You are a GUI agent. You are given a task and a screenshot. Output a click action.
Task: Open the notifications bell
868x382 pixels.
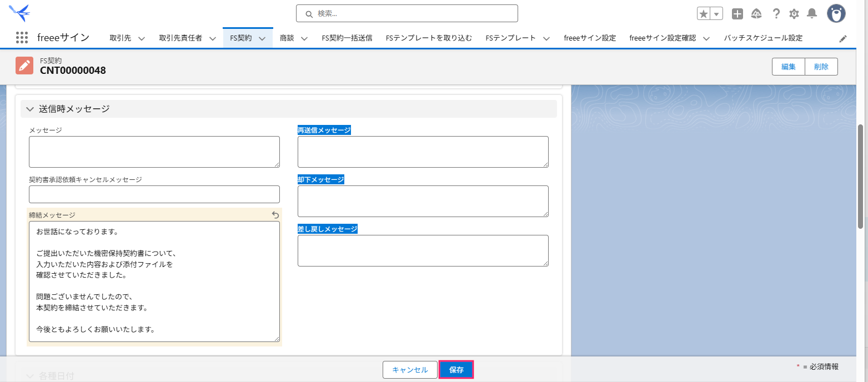click(812, 14)
